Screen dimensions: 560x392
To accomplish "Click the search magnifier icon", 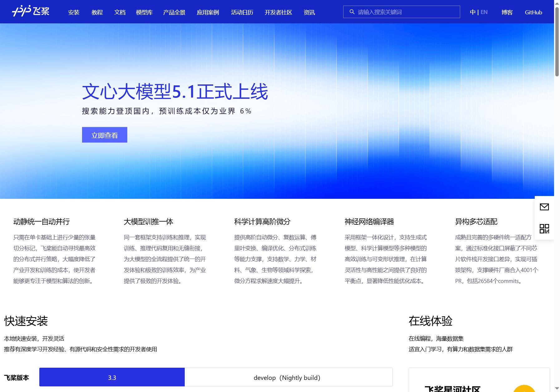I will coord(352,12).
